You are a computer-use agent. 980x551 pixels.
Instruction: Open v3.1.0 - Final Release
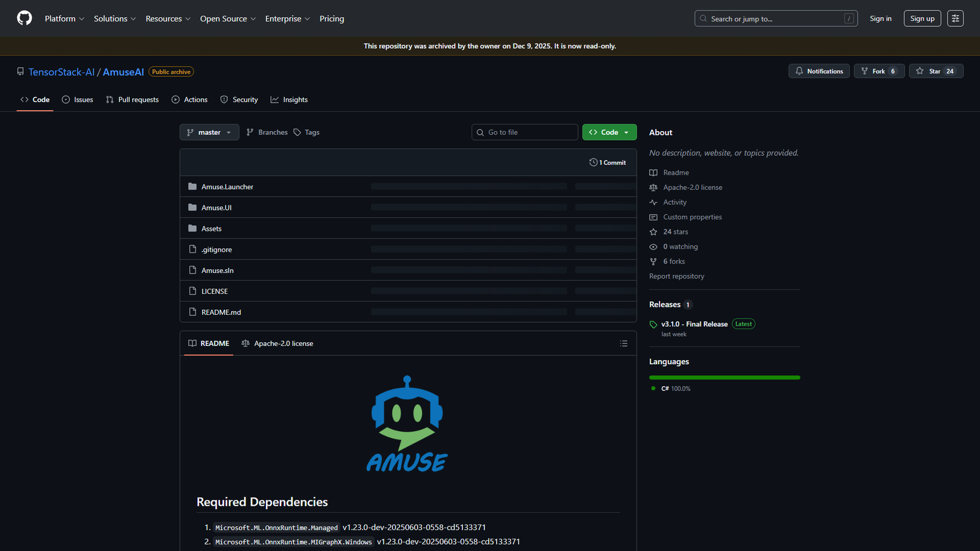click(x=695, y=324)
